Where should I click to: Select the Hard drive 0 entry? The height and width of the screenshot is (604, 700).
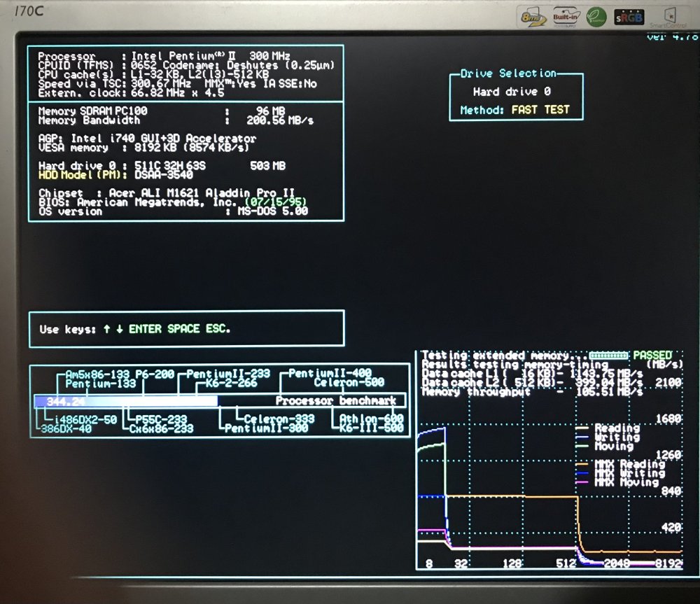[x=511, y=91]
